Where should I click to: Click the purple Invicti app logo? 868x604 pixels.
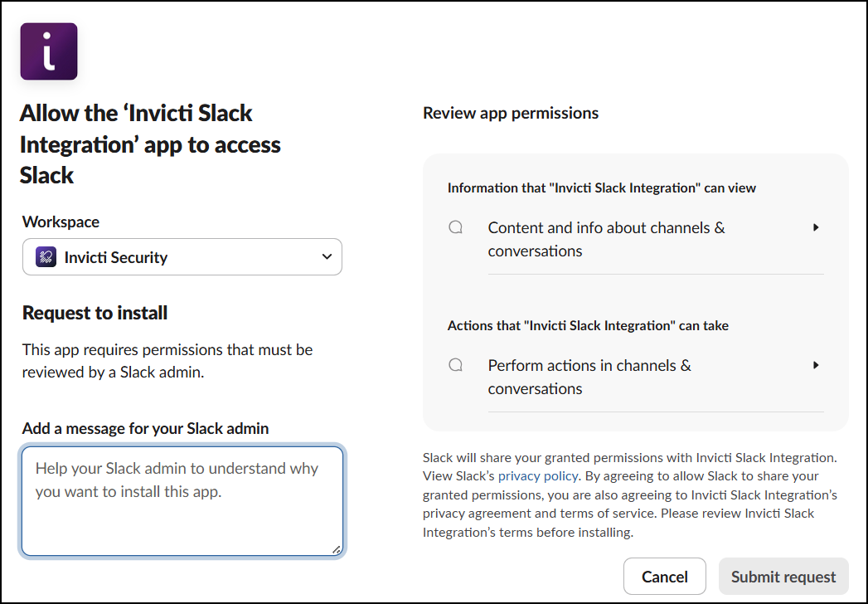49,51
